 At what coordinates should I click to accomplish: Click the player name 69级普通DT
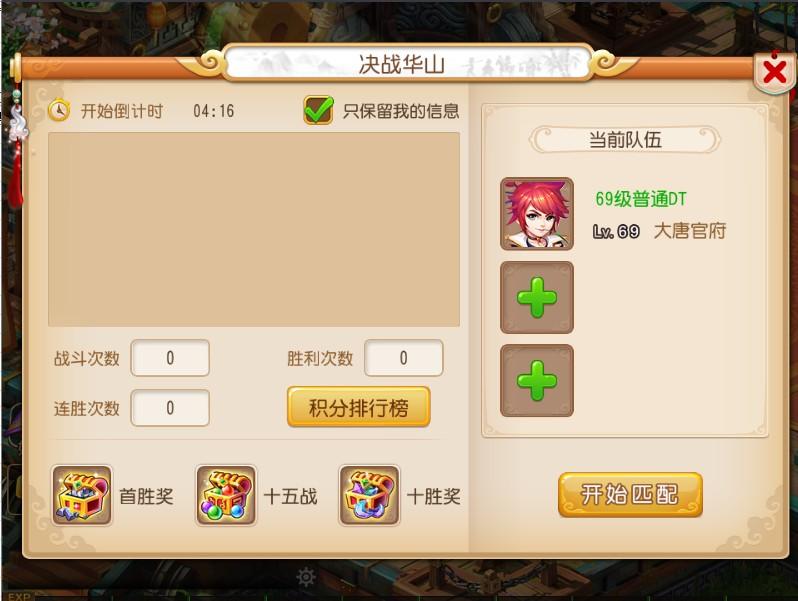(x=641, y=198)
